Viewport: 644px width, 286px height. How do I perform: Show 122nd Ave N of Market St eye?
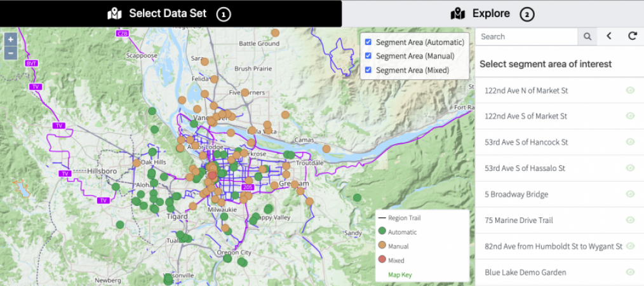pyautogui.click(x=630, y=90)
